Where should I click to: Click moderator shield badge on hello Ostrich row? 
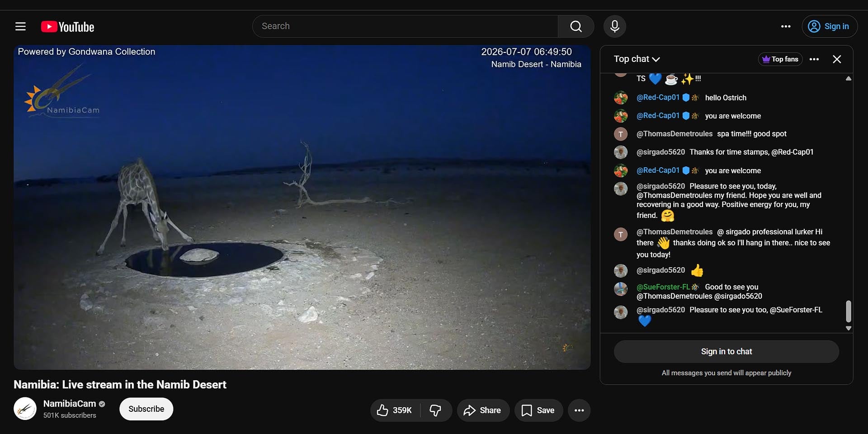point(685,97)
